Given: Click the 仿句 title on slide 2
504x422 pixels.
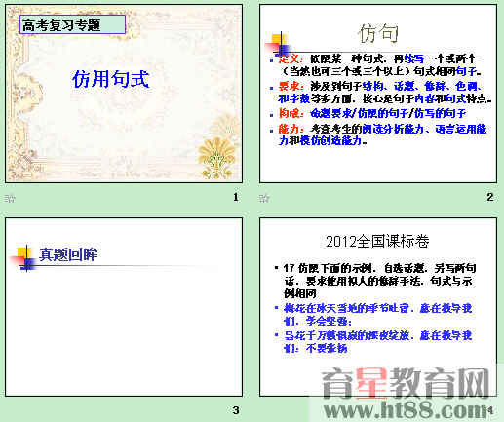Looking at the screenshot, I should click(379, 33).
